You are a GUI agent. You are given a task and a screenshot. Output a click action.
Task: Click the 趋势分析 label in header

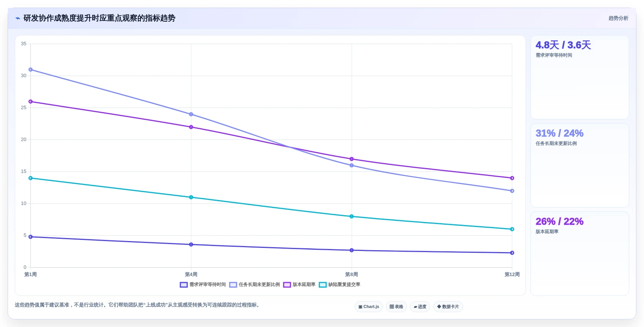tap(618, 18)
